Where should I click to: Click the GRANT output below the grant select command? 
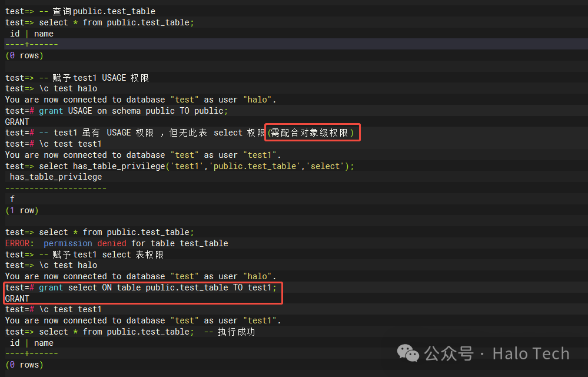(17, 299)
